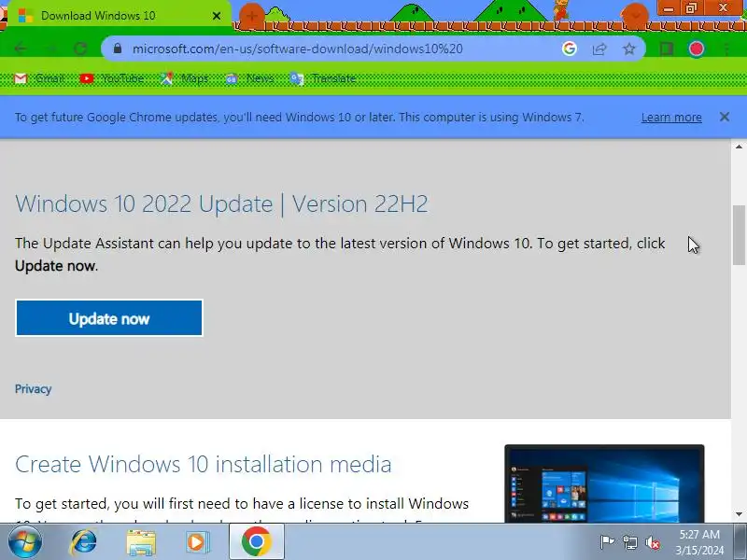Go back to the previous page
Image resolution: width=747 pixels, height=560 pixels.
coord(20,49)
